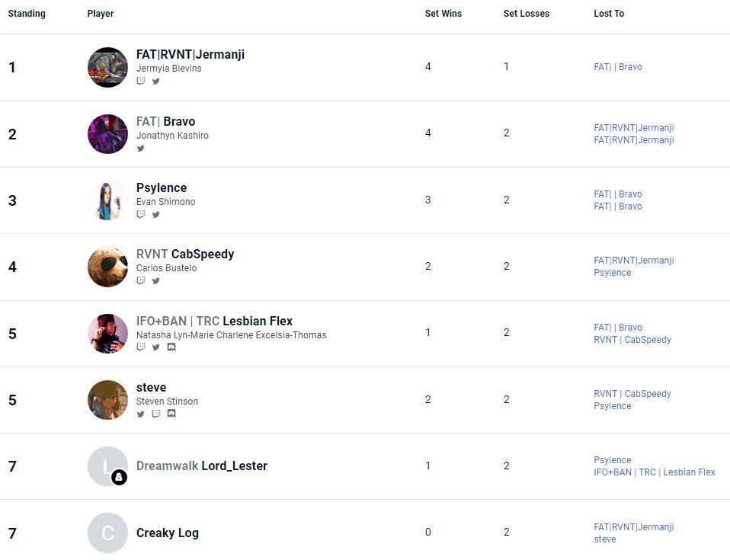Open Jermanji's Twitter profile icon
This screenshot has width=730, height=560.
coord(155,81)
